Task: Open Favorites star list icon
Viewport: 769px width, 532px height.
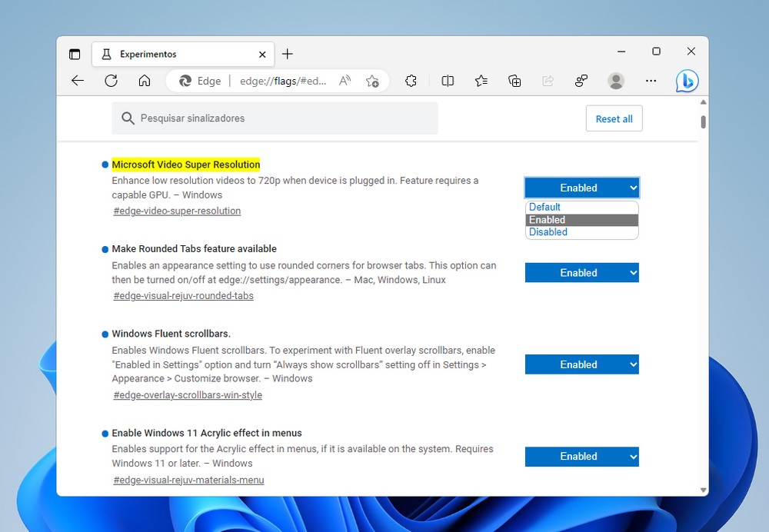Action: point(481,81)
